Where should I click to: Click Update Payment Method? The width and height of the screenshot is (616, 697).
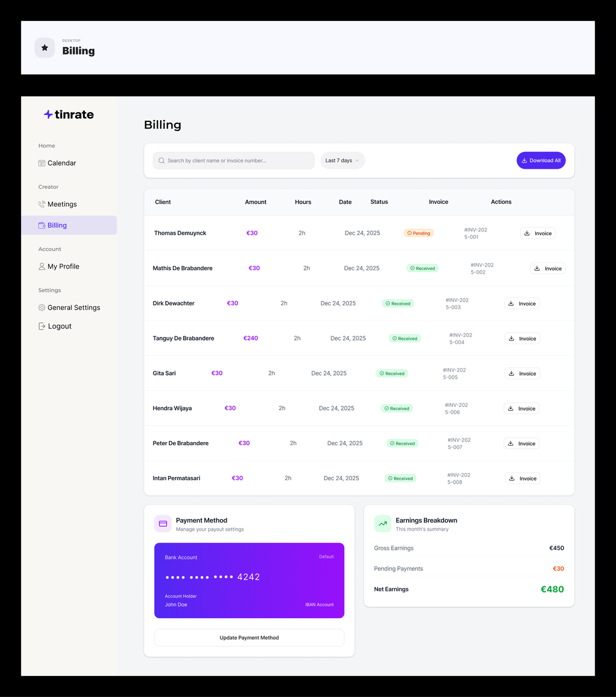pyautogui.click(x=249, y=637)
